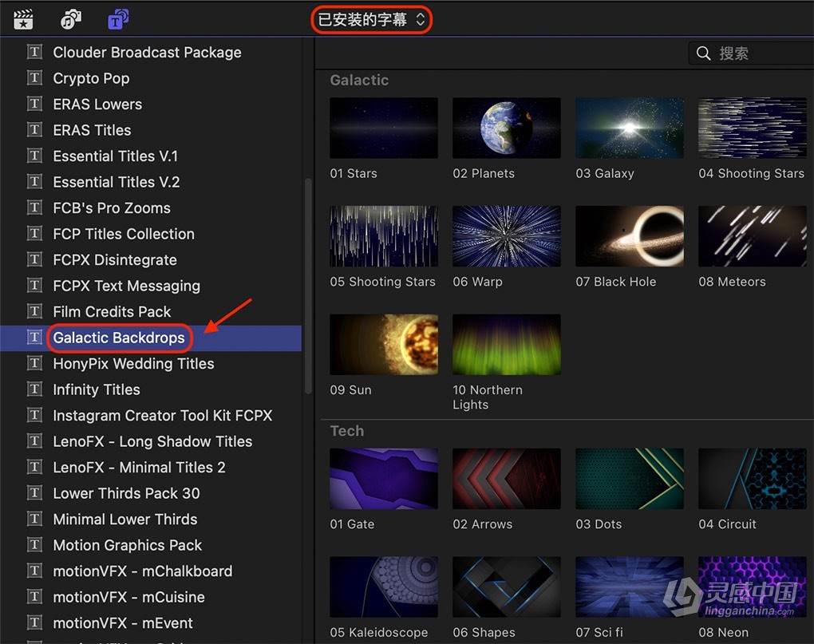Screen dimensions: 814x644
Task: Click the title icon next to Crypto Pop
Action: [x=34, y=78]
